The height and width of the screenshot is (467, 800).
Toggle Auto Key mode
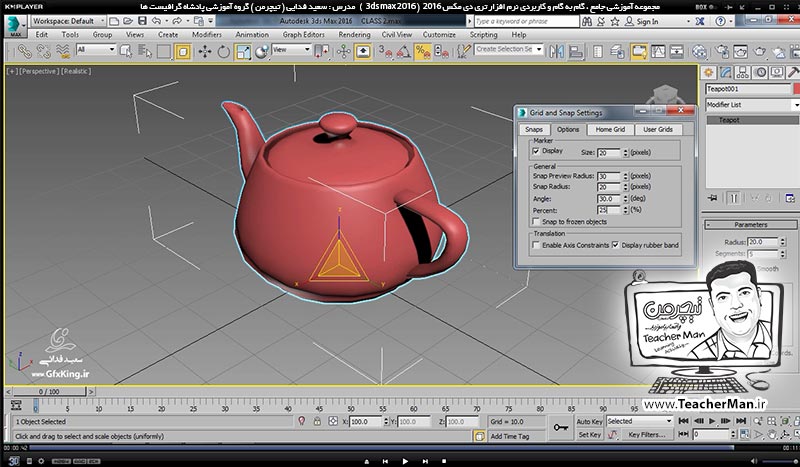(x=589, y=422)
